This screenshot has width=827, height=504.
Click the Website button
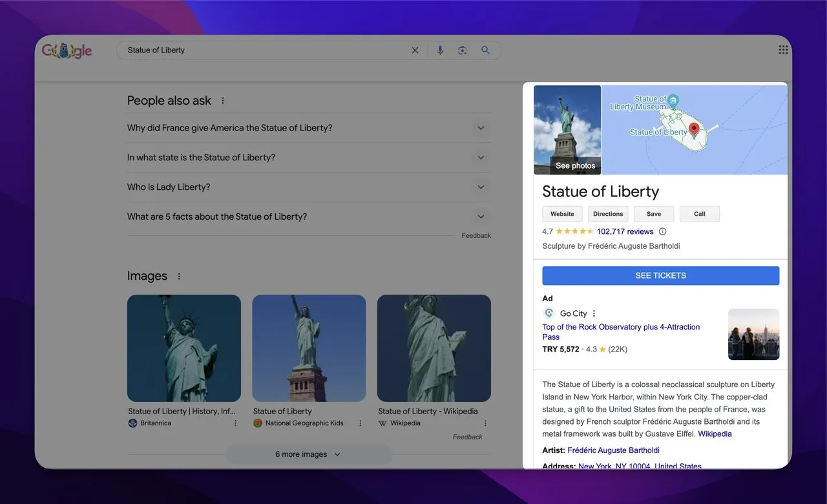point(562,214)
